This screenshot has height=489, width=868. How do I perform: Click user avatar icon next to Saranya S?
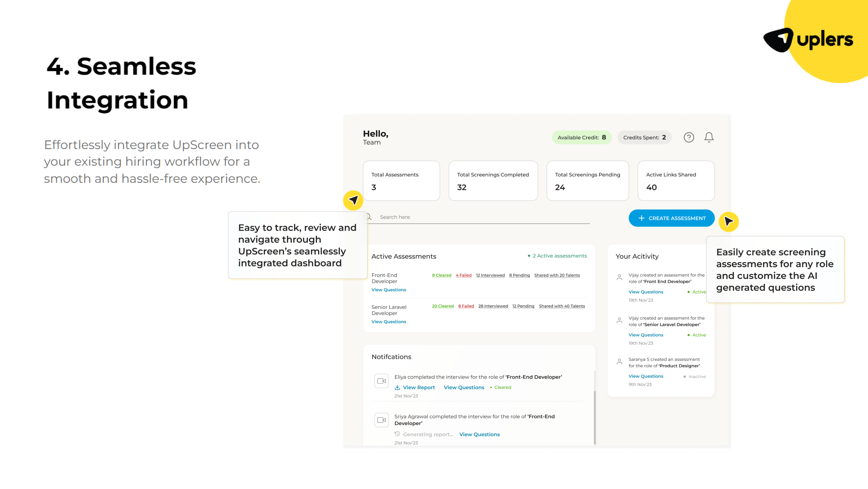click(619, 361)
